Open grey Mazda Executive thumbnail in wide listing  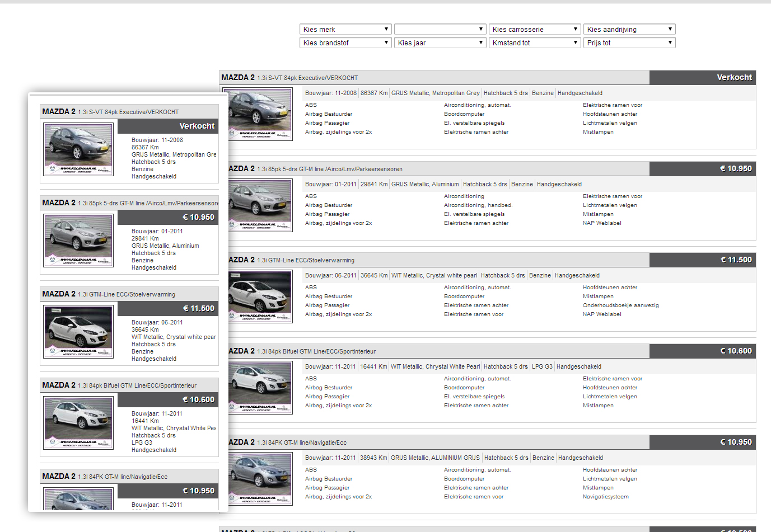coord(260,114)
